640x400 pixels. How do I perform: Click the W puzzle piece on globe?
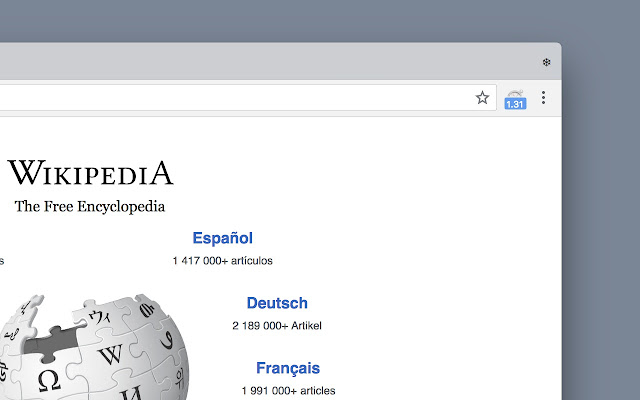[x=110, y=354]
